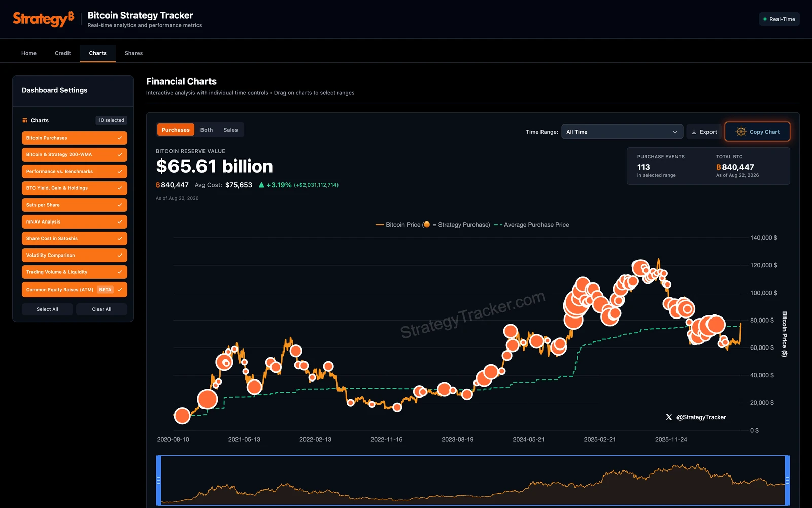812x508 pixels.
Task: Toggle Bitcoin & Strategy 200-WMA chart
Action: pyautogui.click(x=75, y=155)
